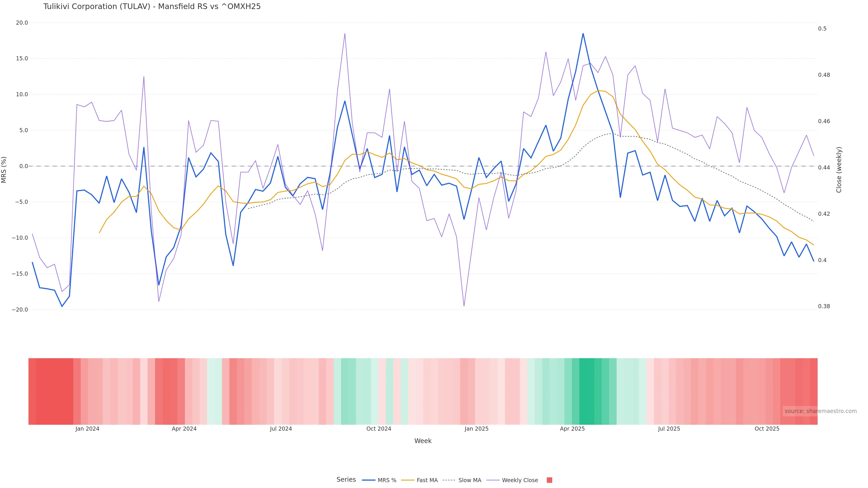Image resolution: width=868 pixels, height=488 pixels.
Task: Select the Apr 2025 x-axis label
Action: [x=572, y=429]
